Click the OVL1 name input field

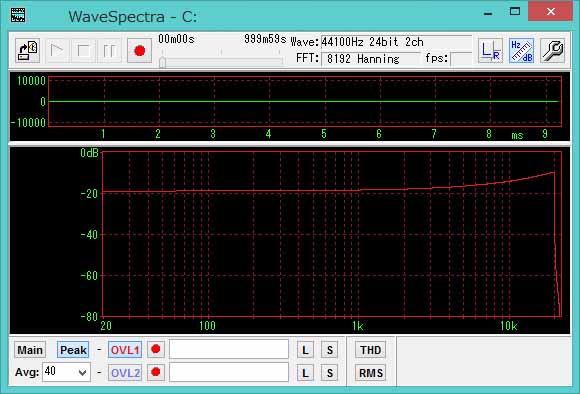pyautogui.click(x=229, y=349)
